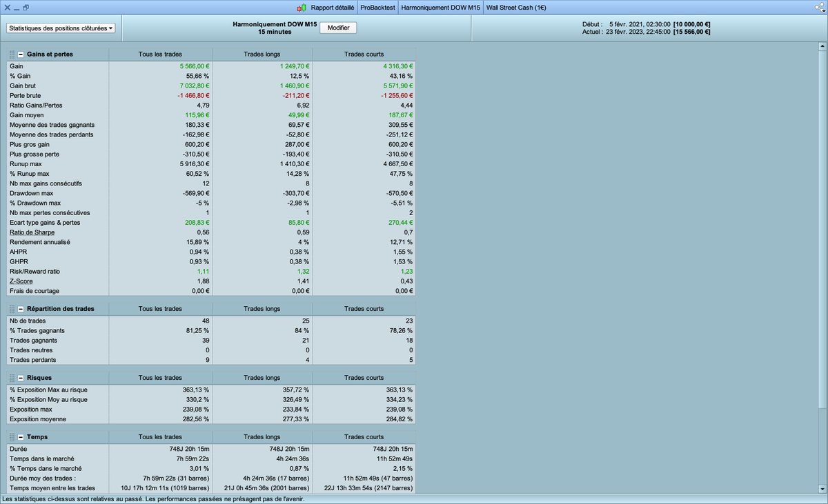Open the Statistiques des positions clôturées dropdown

click(x=61, y=28)
